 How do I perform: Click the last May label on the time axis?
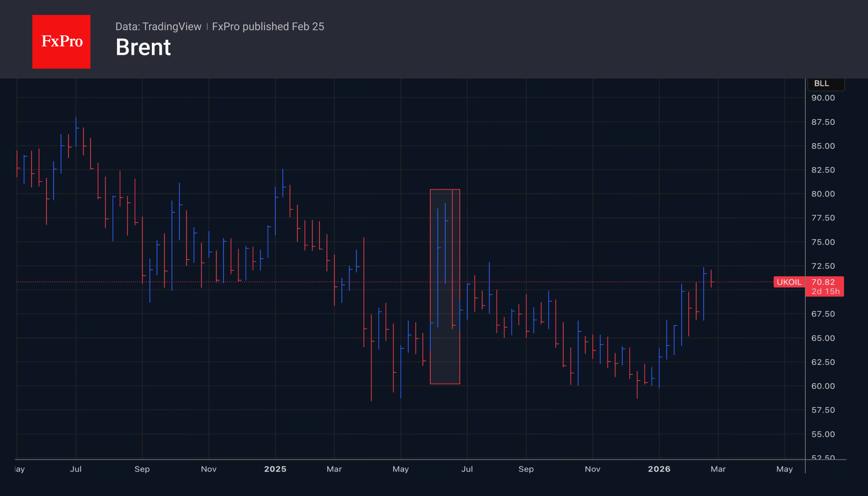[784, 469]
